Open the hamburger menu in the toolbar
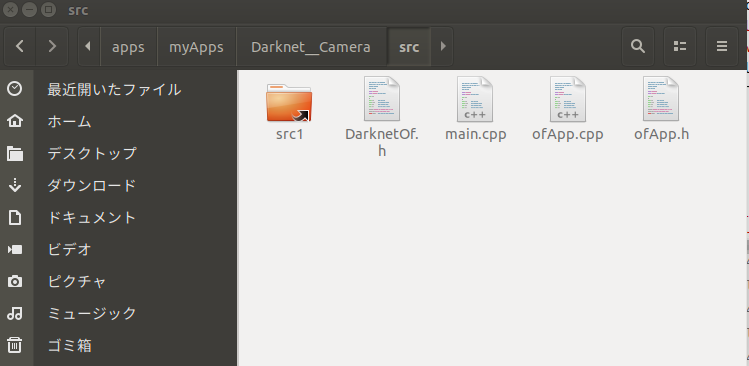The height and width of the screenshot is (366, 749). tap(722, 46)
